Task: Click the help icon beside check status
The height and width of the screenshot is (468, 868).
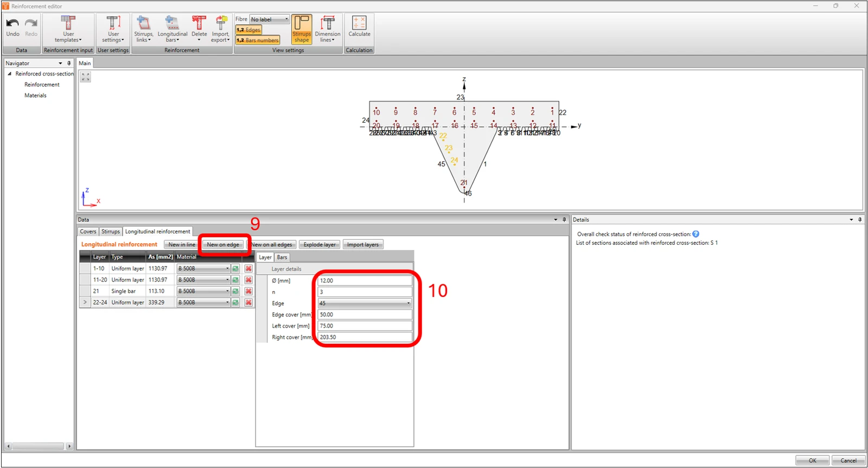Action: [x=696, y=235]
